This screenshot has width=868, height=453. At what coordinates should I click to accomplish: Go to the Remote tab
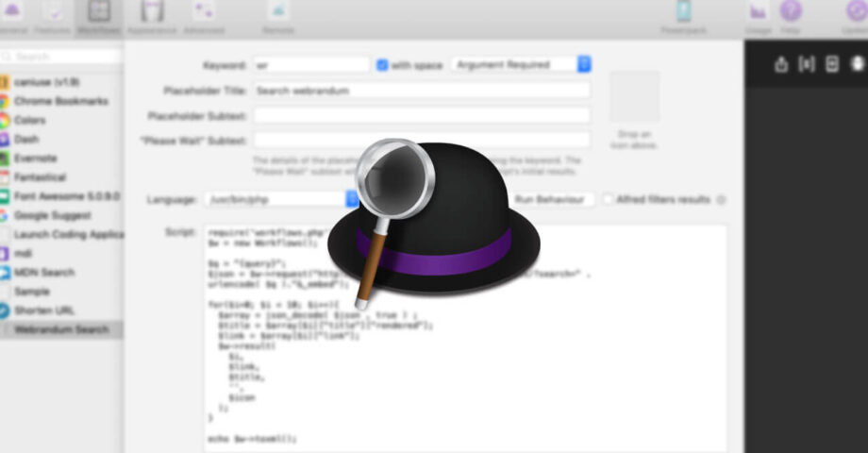(x=278, y=18)
